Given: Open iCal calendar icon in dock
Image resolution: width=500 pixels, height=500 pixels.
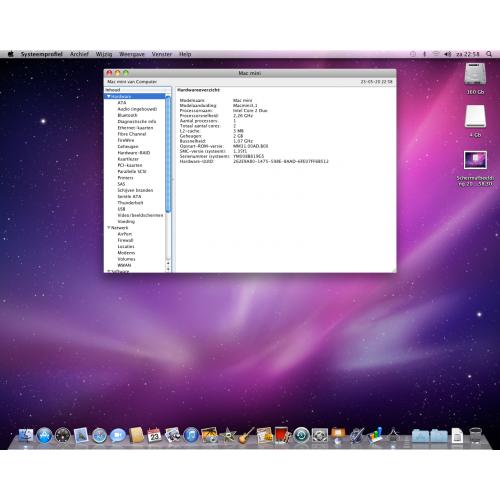Looking at the screenshot, I should tap(154, 435).
